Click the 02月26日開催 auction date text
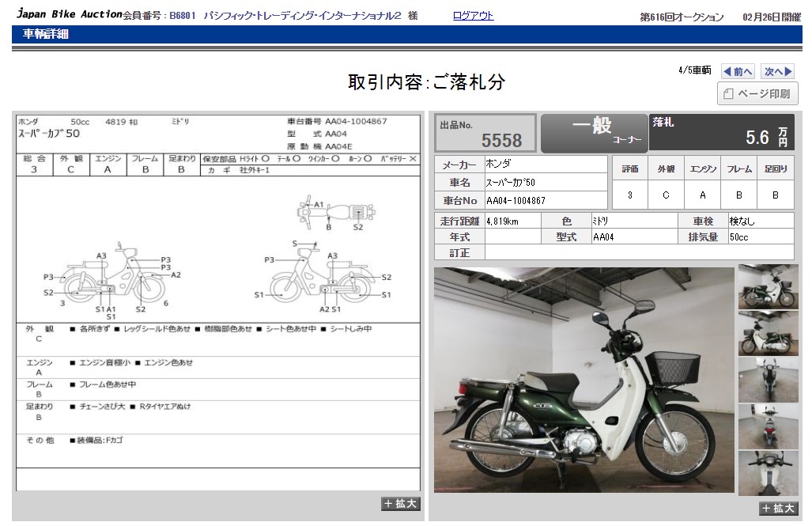Screen dimensions: 812x526 (772, 17)
